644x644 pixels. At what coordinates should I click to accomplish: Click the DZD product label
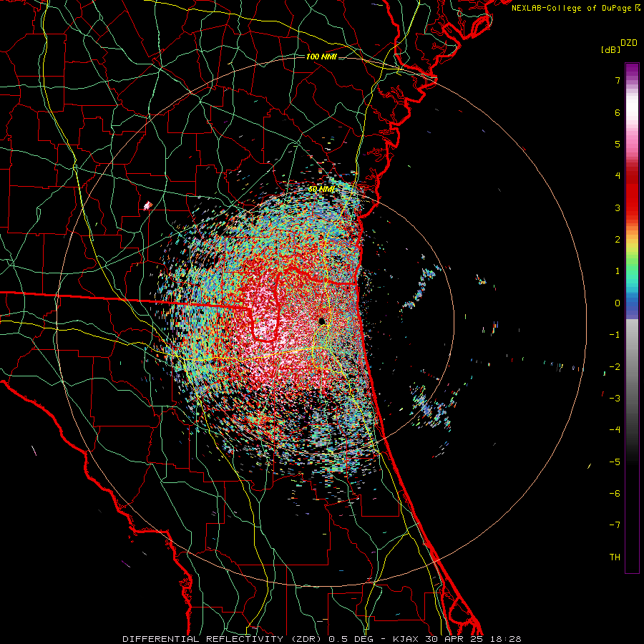[629, 43]
